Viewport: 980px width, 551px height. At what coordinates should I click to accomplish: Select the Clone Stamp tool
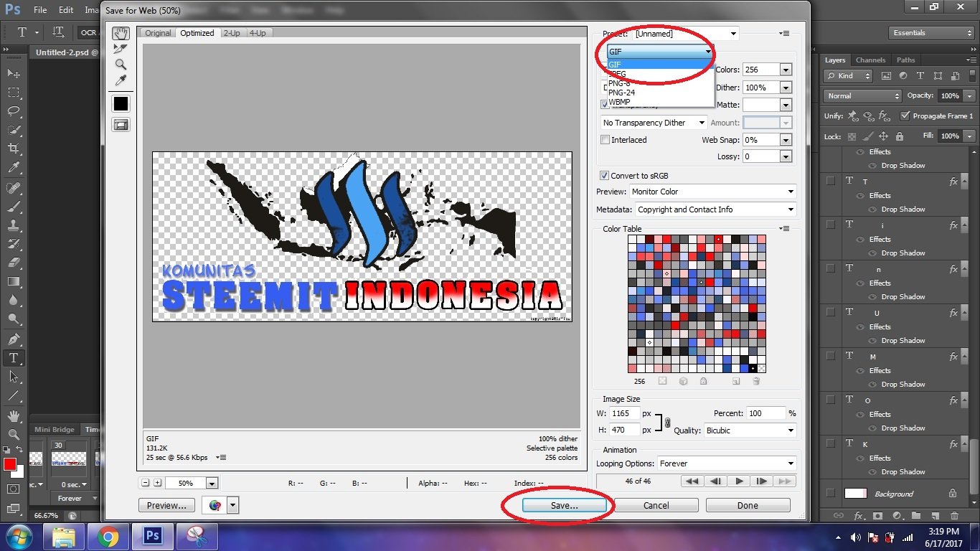pyautogui.click(x=14, y=225)
